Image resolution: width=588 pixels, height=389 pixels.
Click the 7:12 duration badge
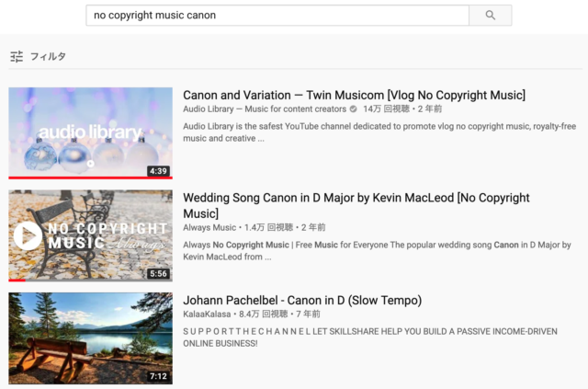coord(158,376)
